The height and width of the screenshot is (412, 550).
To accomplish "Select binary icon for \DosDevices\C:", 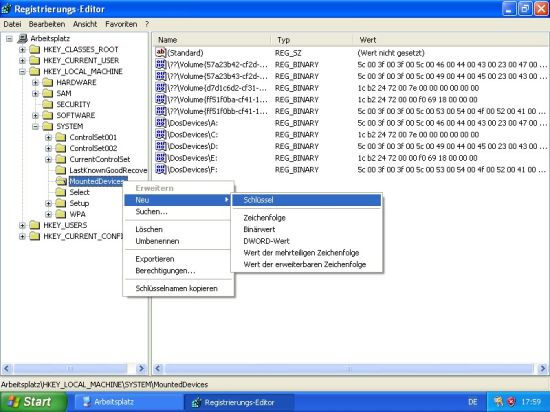I will [x=160, y=134].
